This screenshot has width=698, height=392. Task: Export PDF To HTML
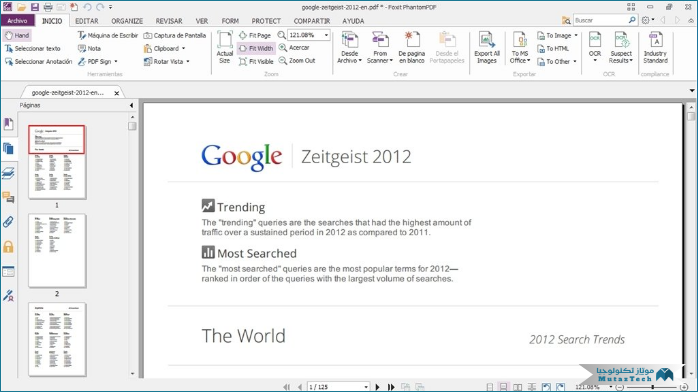coord(553,48)
